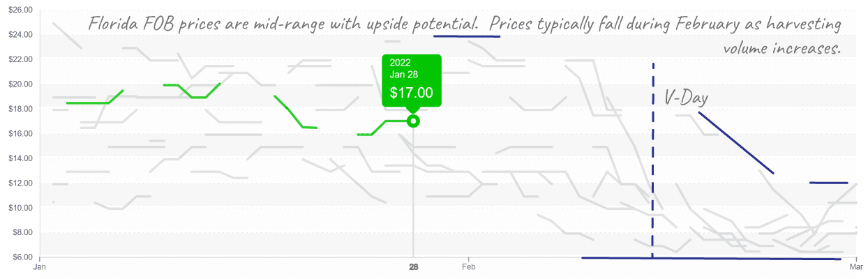Click the Jan label on the x-axis
This screenshot has width=868, height=279.
click(x=40, y=266)
